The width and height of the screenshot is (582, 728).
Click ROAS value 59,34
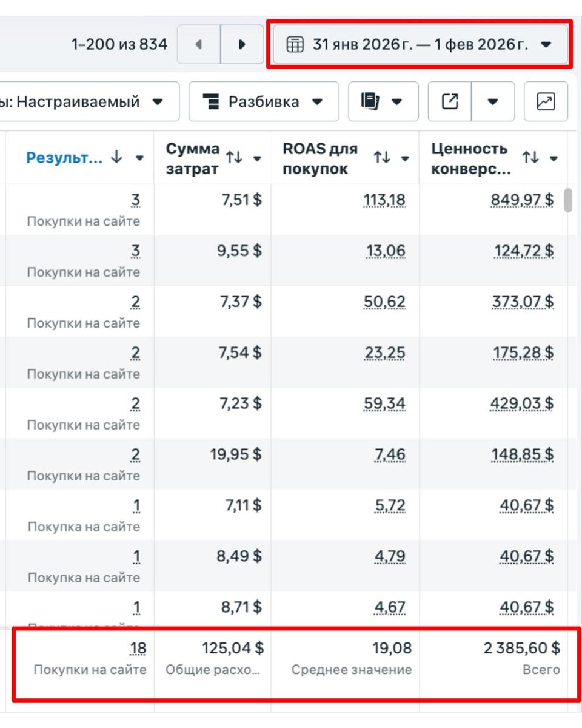point(385,404)
